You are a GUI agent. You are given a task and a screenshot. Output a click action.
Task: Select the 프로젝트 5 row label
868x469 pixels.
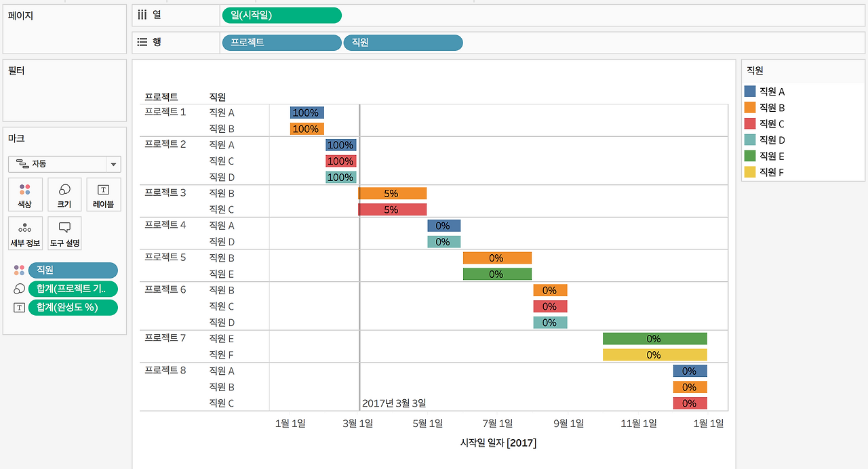point(165,258)
